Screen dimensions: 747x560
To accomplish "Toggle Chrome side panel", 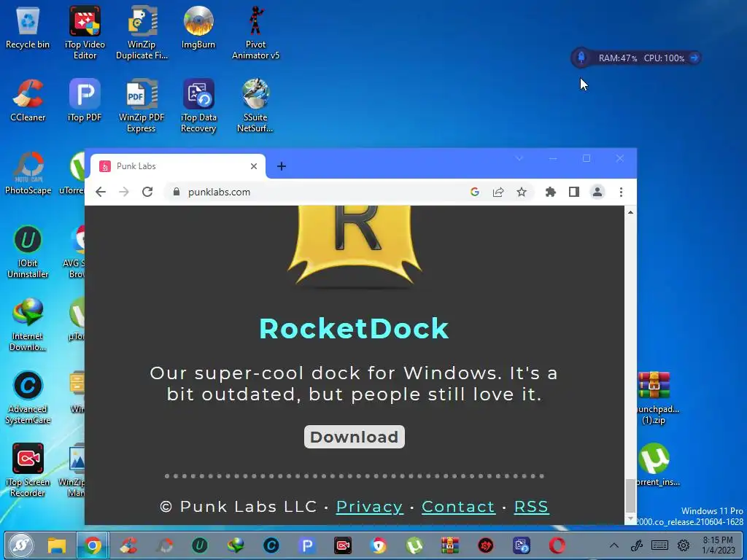I will [x=574, y=192].
